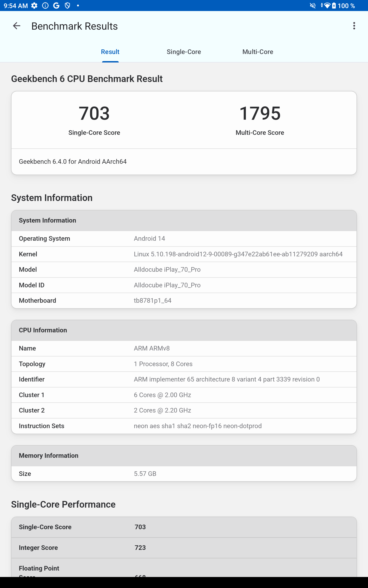Tap the battery charging icon
Image resolution: width=368 pixels, height=588 pixels.
point(334,6)
